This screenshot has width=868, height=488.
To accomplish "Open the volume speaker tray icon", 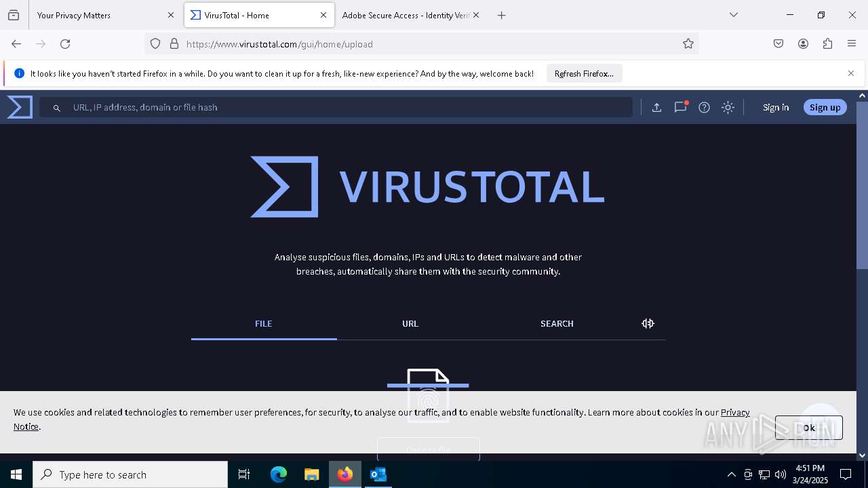I will click(781, 474).
